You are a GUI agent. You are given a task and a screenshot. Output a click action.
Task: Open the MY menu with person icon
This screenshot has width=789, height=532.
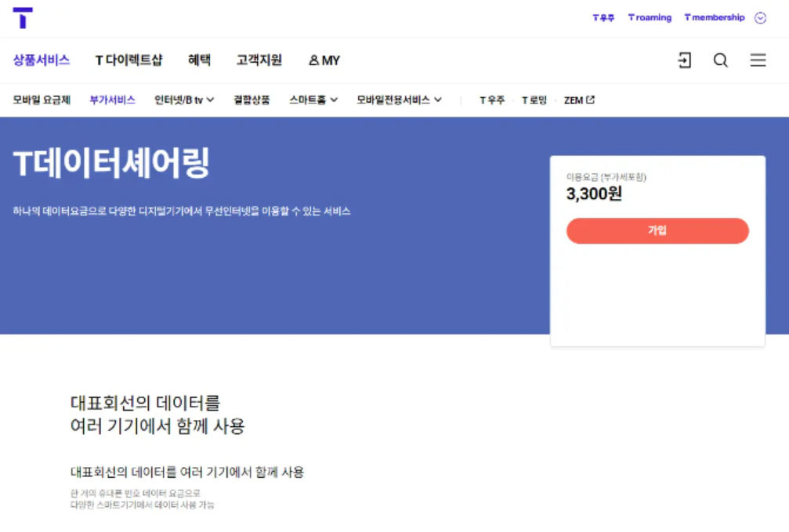coord(324,60)
